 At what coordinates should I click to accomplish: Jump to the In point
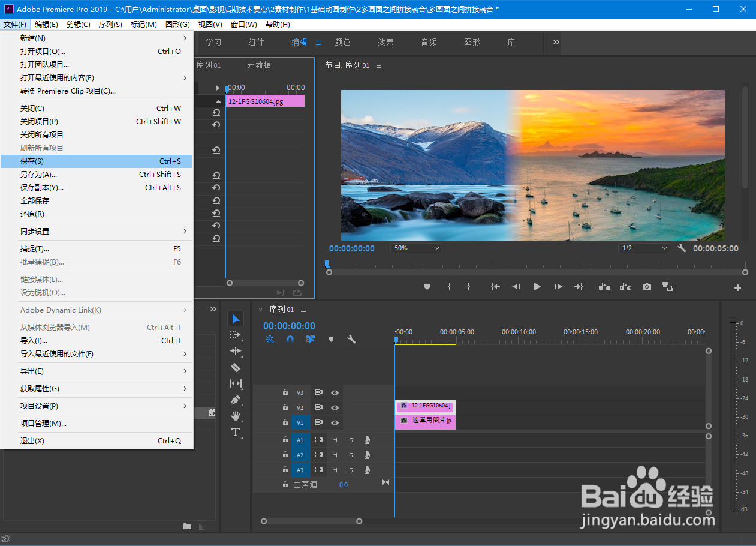click(495, 287)
